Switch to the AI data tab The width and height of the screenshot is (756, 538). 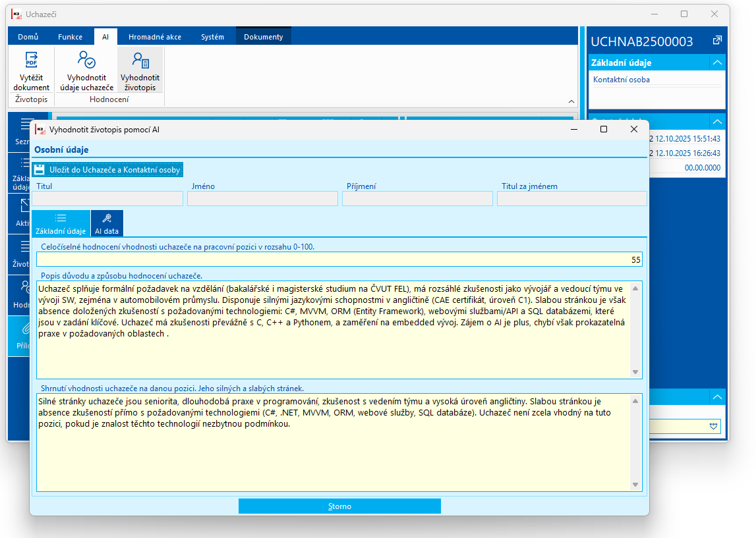(107, 223)
